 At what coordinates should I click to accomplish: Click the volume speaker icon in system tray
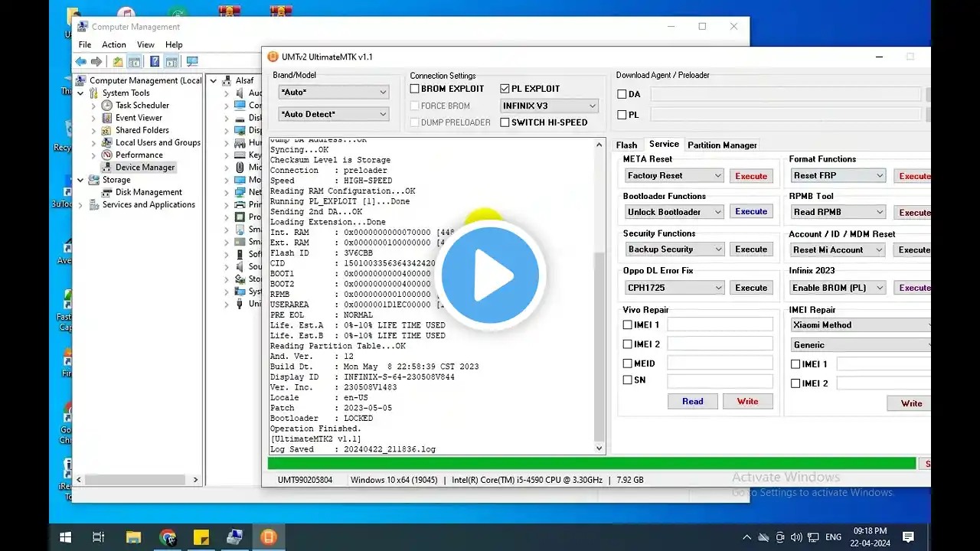pos(797,537)
